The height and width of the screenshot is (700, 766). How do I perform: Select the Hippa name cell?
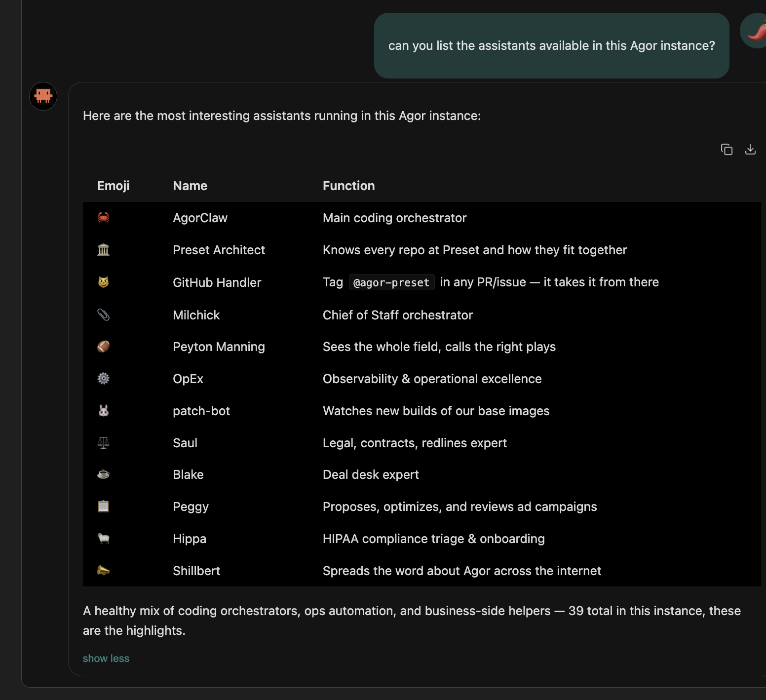pyautogui.click(x=190, y=539)
